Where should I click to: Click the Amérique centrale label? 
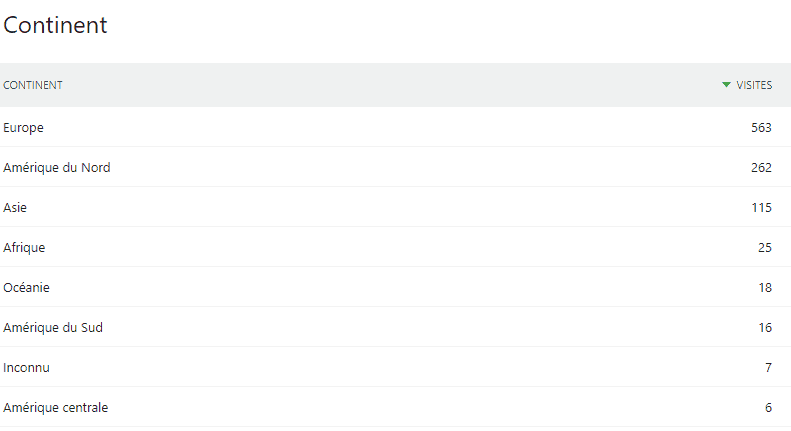(x=55, y=407)
